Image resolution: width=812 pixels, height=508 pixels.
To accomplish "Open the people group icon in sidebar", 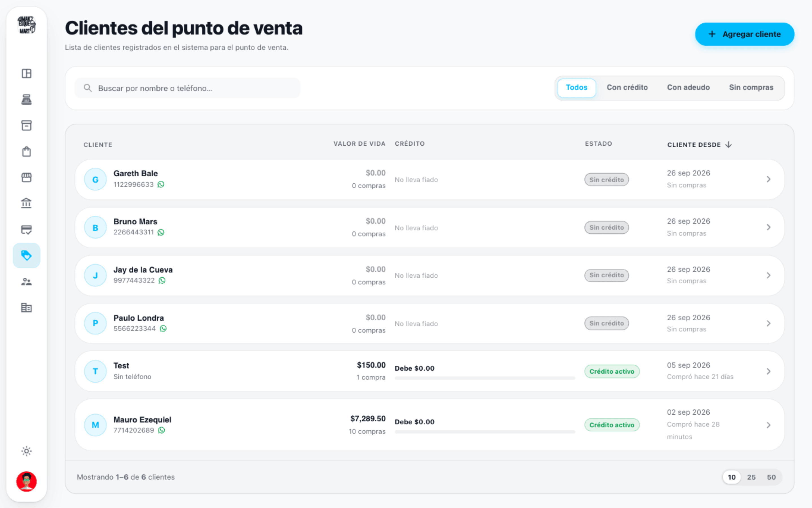I will click(x=27, y=282).
